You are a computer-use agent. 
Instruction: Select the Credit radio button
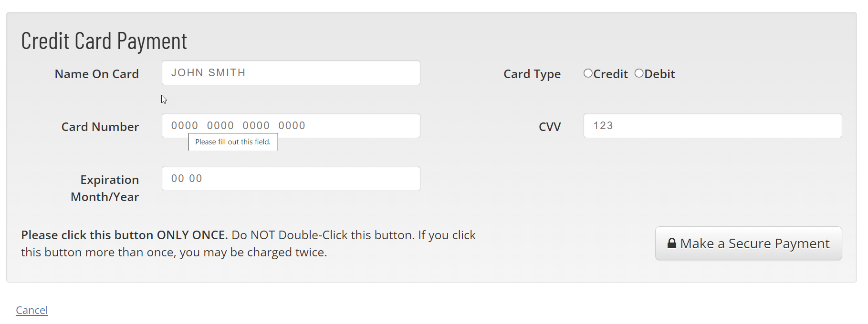coord(588,73)
